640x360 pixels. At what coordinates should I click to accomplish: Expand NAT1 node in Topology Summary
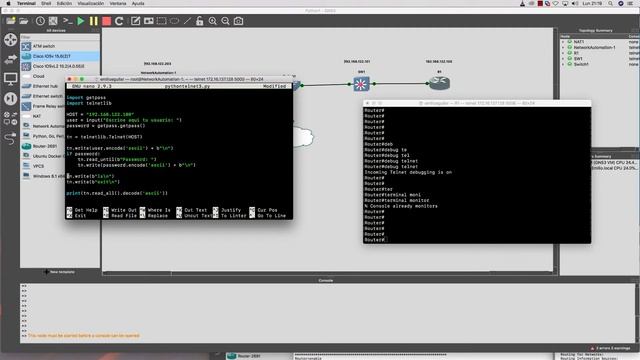563,42
